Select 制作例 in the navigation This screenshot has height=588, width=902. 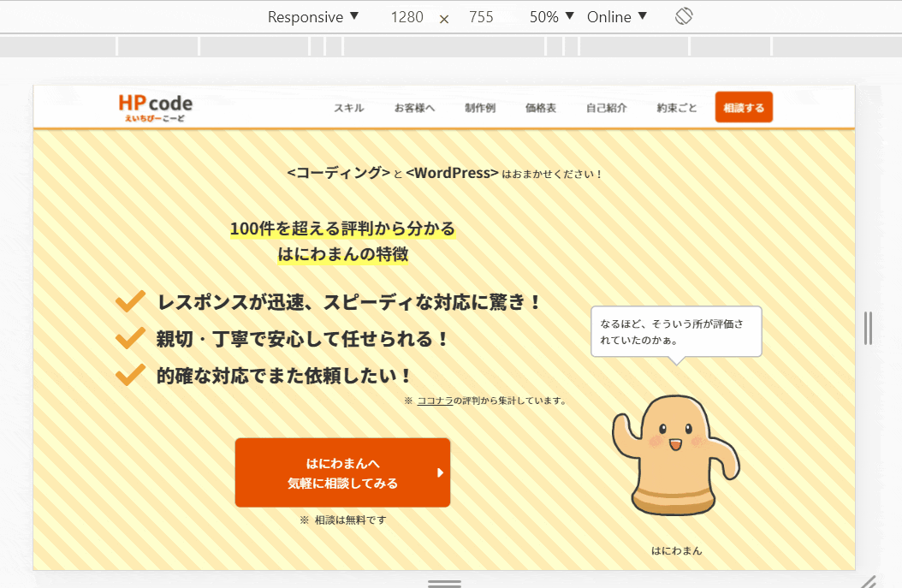click(x=480, y=108)
